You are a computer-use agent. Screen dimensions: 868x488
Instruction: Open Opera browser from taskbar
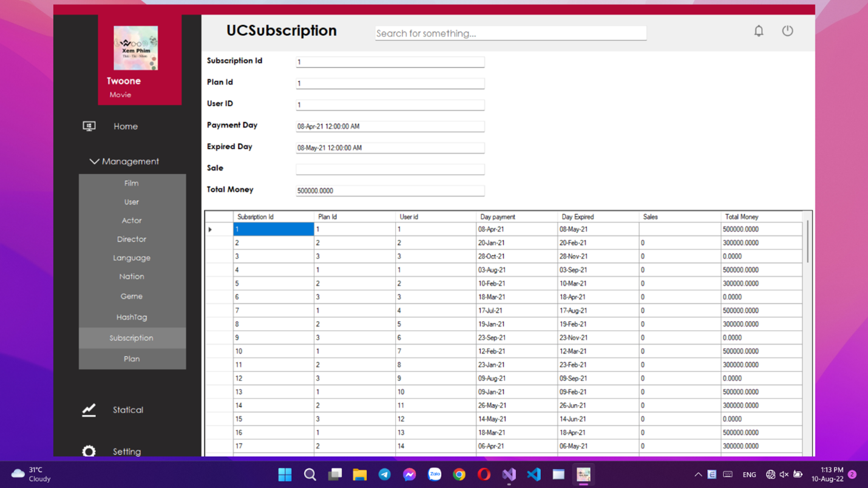click(484, 475)
